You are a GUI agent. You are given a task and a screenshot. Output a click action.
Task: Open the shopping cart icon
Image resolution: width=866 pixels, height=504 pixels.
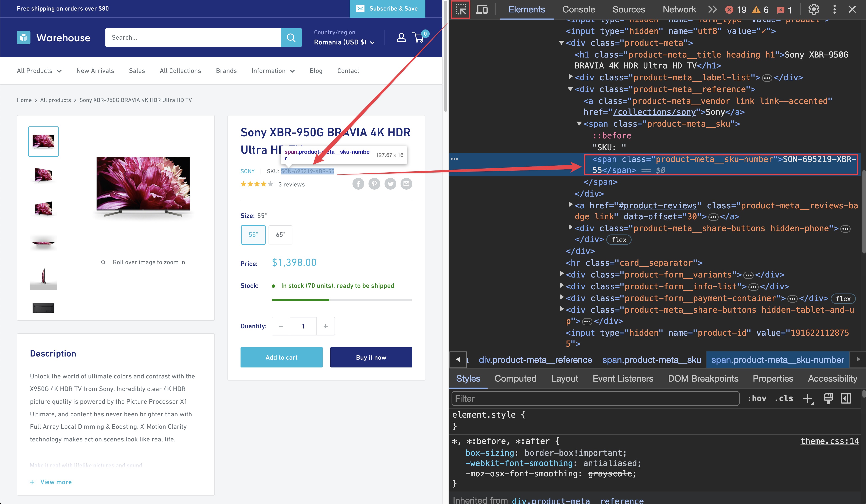click(418, 38)
